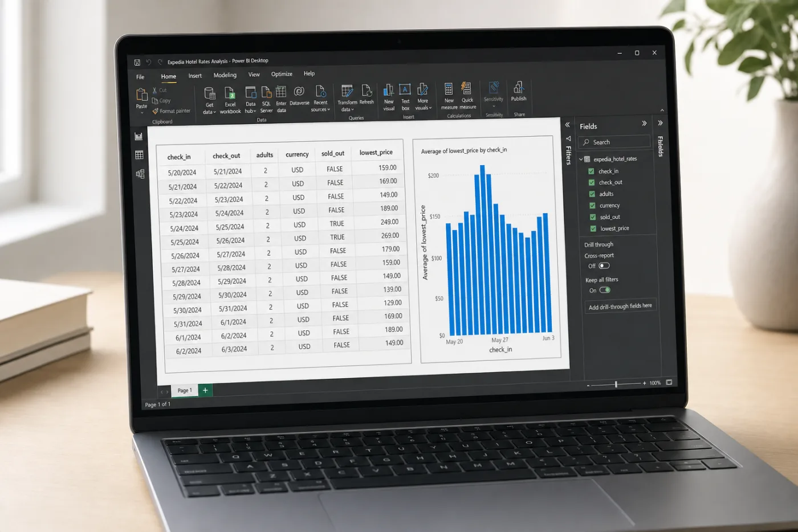Sort table by check_in column header
The width and height of the screenshot is (798, 532).
179,157
